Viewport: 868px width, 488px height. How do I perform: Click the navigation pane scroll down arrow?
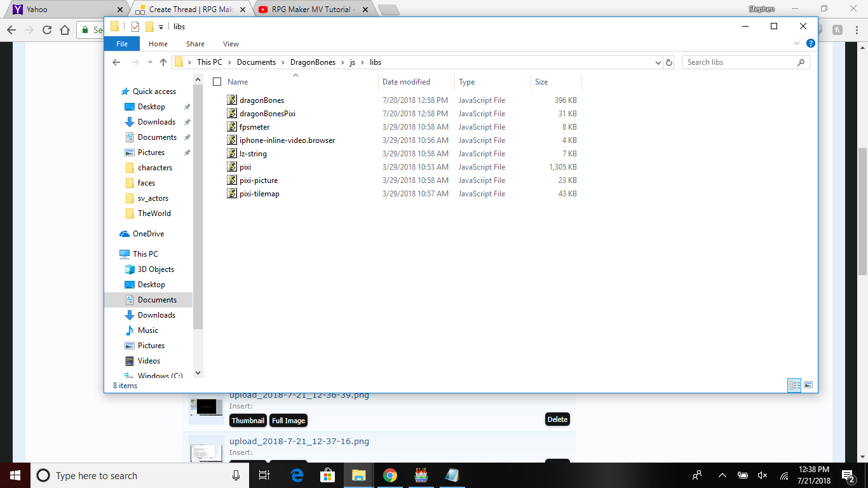tap(198, 373)
